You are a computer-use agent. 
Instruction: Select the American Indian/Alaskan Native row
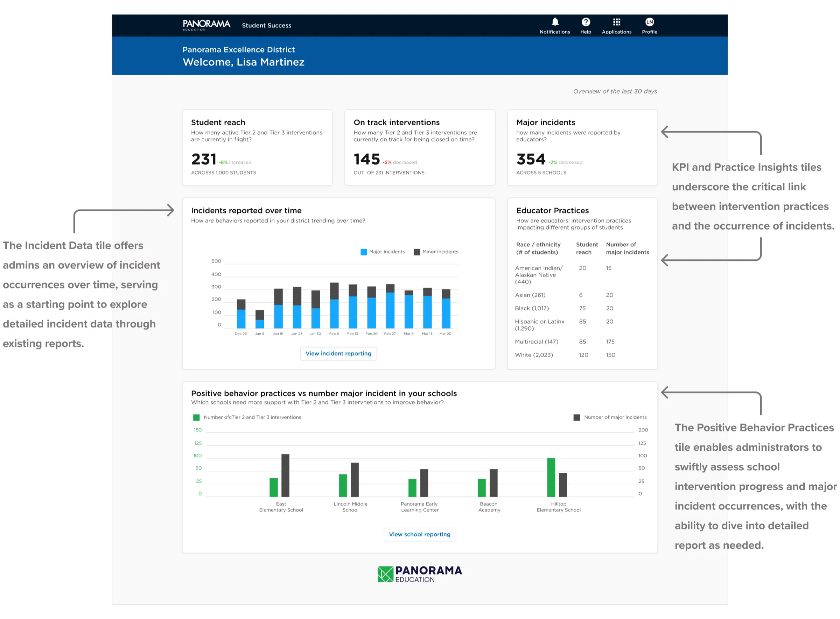pos(582,275)
